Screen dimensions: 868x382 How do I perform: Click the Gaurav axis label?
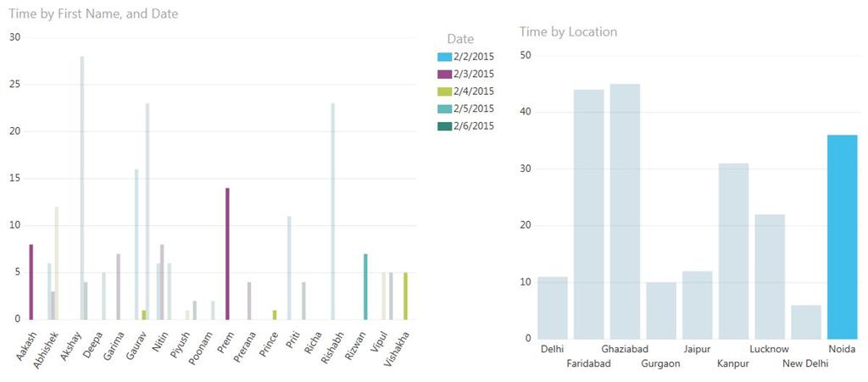136,346
